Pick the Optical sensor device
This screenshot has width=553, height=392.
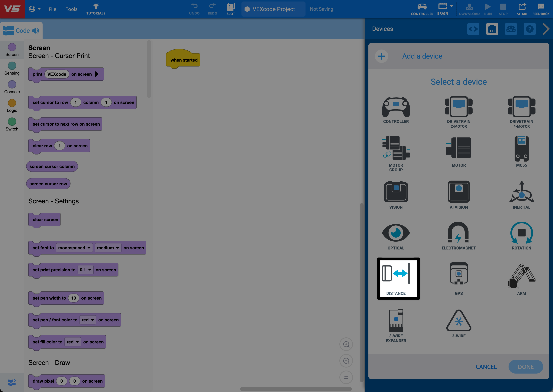(396, 235)
